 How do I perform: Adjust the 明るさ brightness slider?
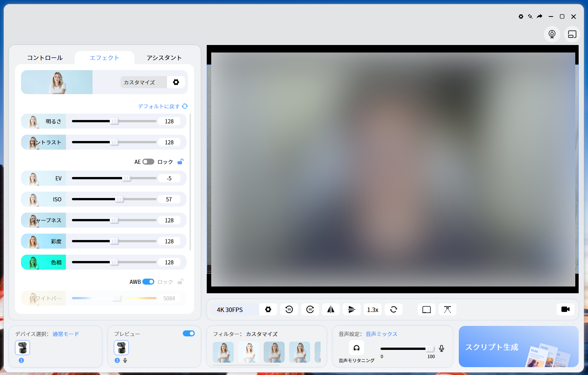114,121
